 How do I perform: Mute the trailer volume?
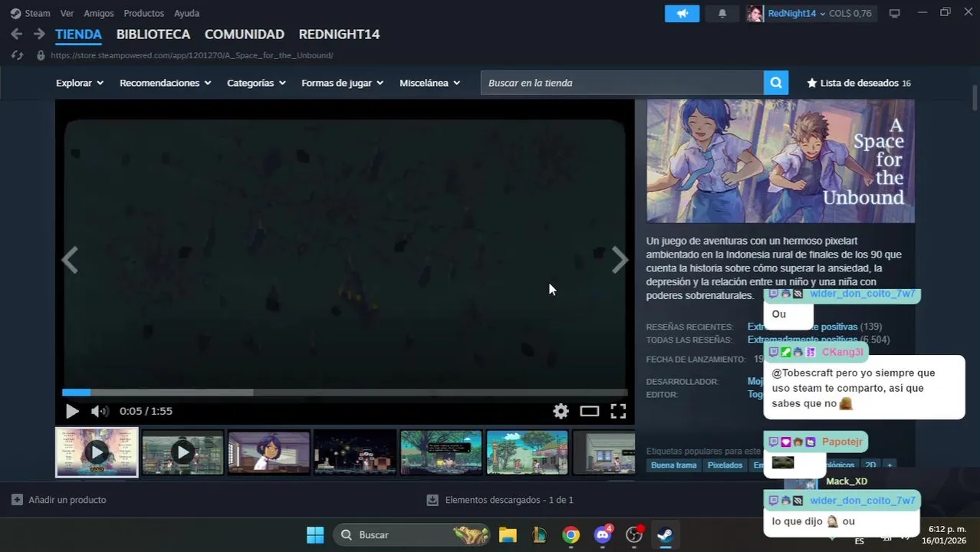click(100, 411)
